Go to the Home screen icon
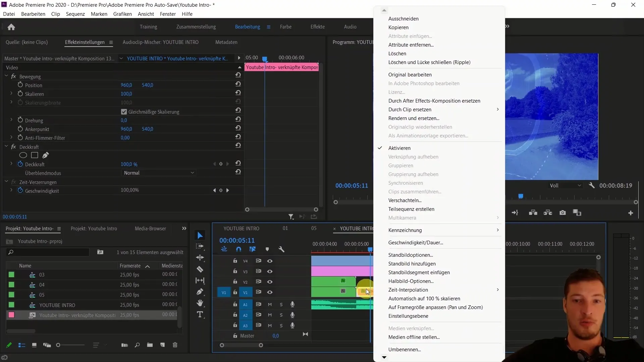Image resolution: width=644 pixels, height=362 pixels. coord(11,27)
